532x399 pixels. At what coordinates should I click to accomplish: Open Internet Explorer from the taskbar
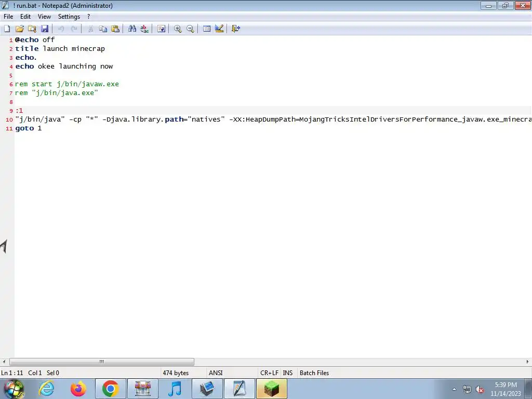pos(46,389)
